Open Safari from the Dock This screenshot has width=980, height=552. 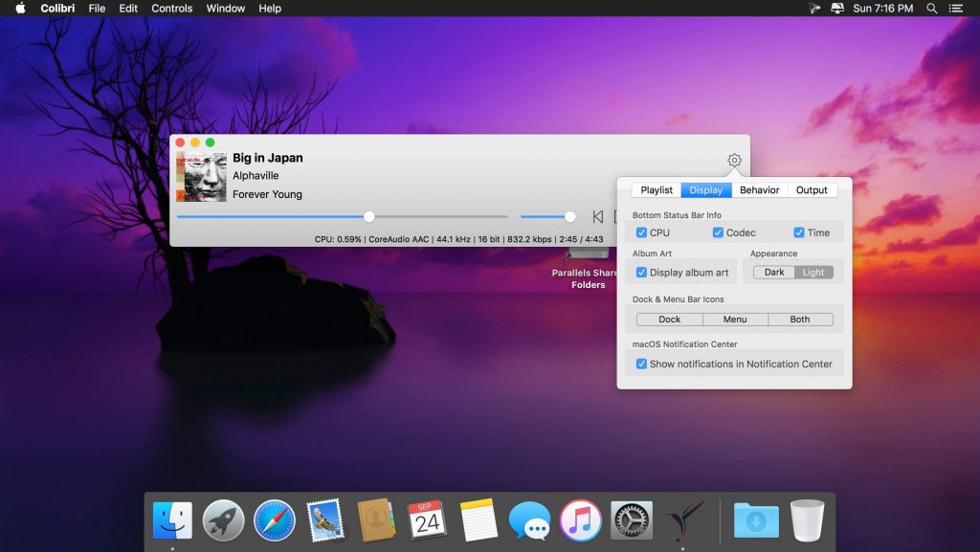coord(275,521)
